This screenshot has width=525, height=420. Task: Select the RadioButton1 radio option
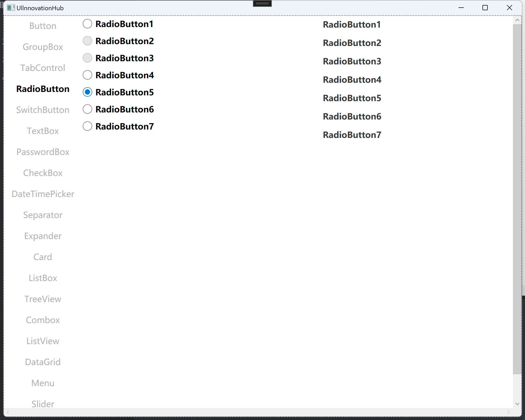tap(118, 24)
